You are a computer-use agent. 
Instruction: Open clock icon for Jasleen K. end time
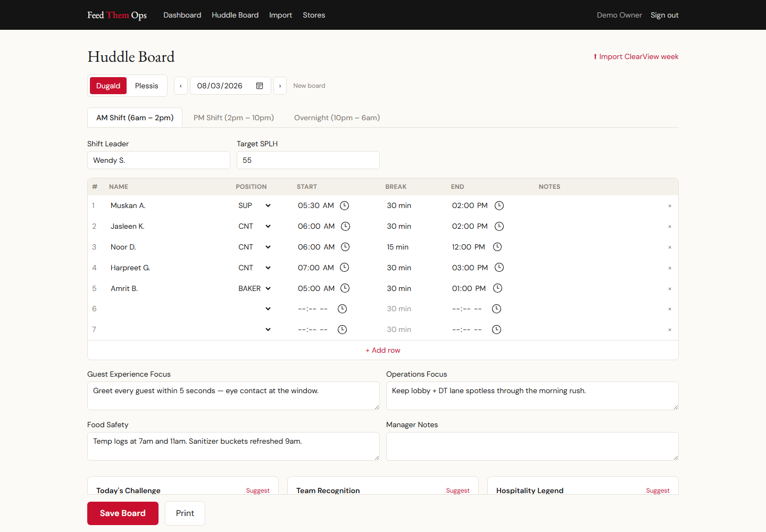pos(499,226)
